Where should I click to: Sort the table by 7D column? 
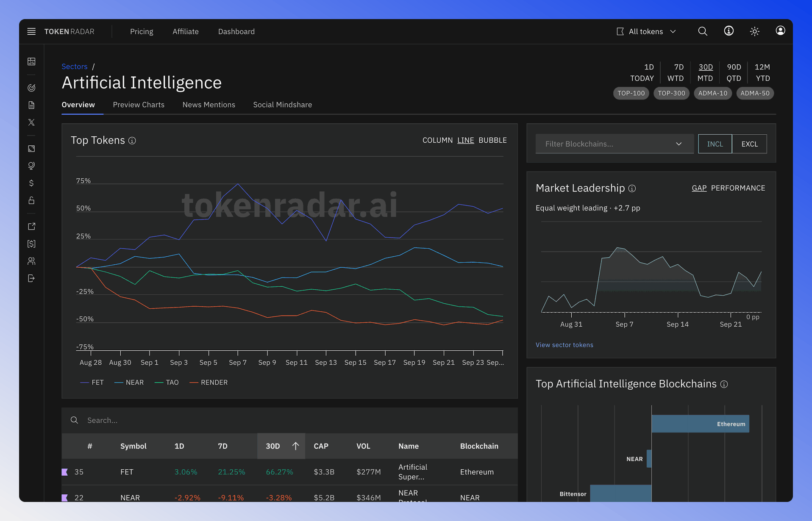pyautogui.click(x=222, y=446)
